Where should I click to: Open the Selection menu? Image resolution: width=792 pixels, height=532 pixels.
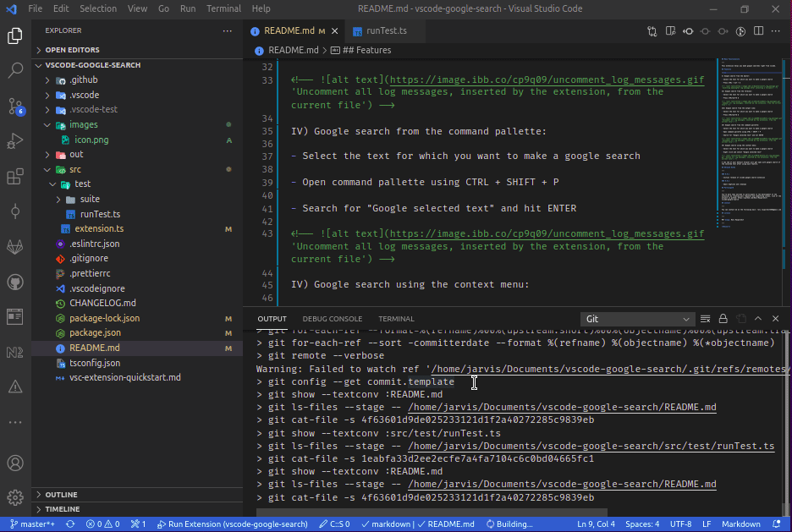coord(98,8)
